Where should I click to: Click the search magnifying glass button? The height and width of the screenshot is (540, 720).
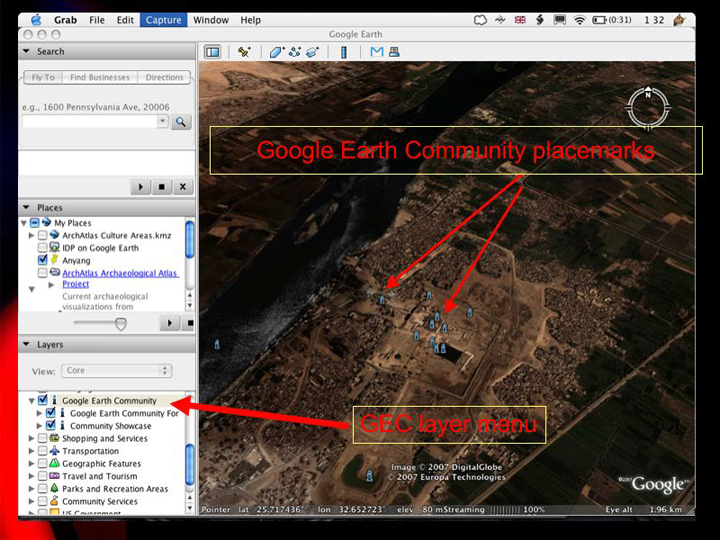[x=181, y=122]
